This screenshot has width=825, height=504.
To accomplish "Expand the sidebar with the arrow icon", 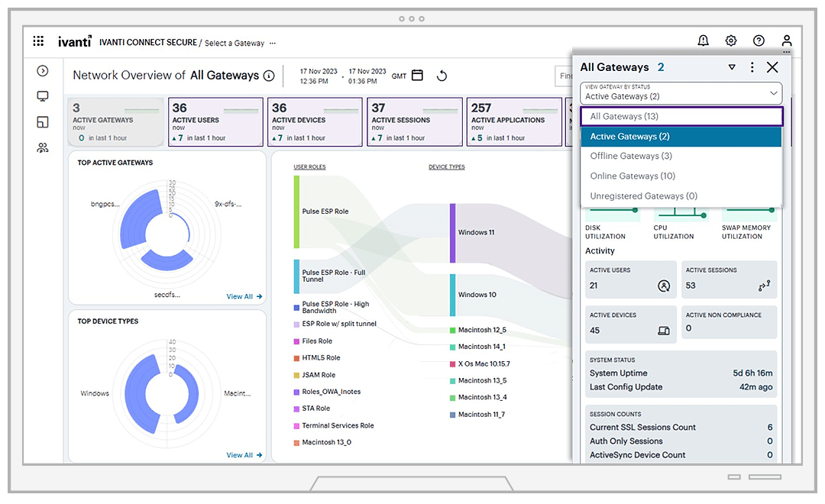I will tap(43, 70).
